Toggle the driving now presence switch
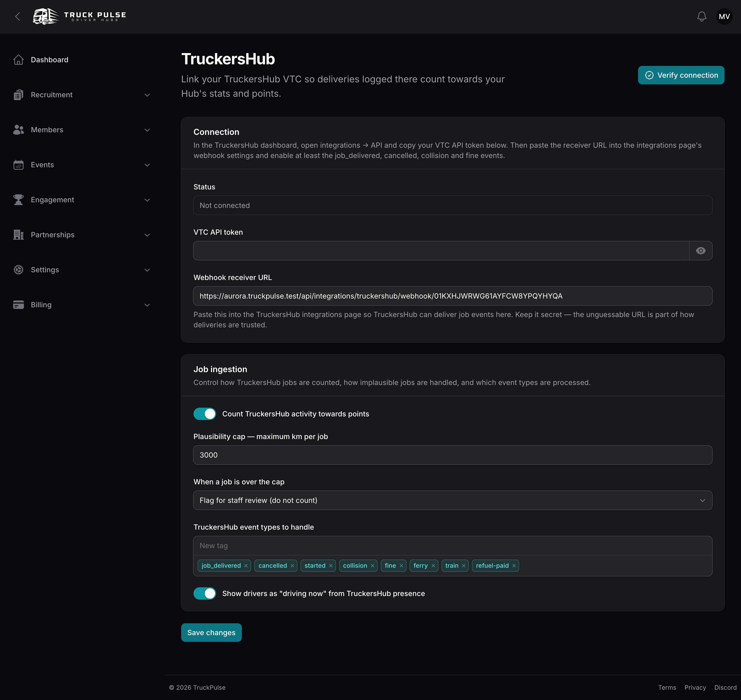The width and height of the screenshot is (741, 700). click(205, 593)
